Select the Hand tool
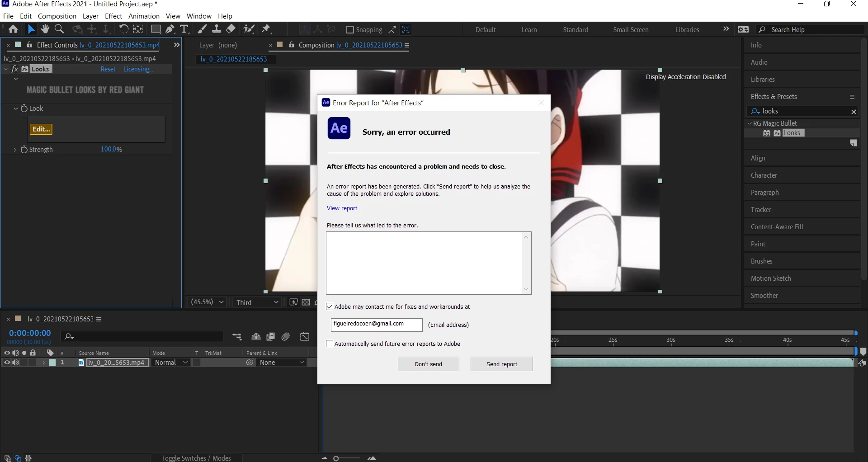Viewport: 868px width, 462px height. coord(45,29)
